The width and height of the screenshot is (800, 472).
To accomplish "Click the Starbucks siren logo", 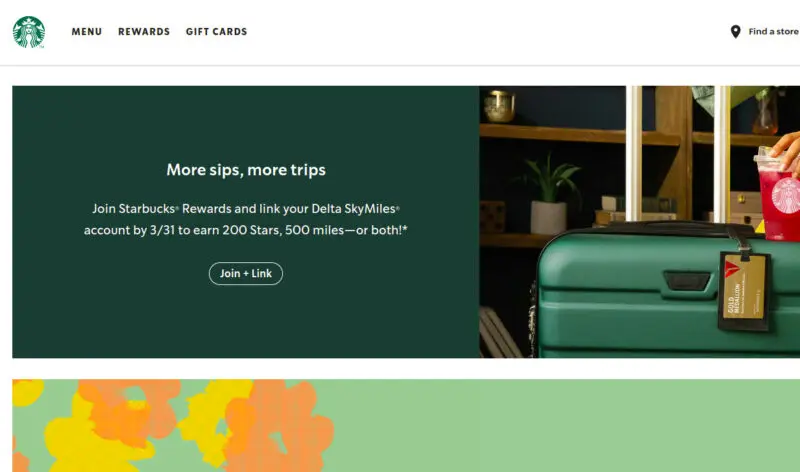I will click(x=29, y=32).
